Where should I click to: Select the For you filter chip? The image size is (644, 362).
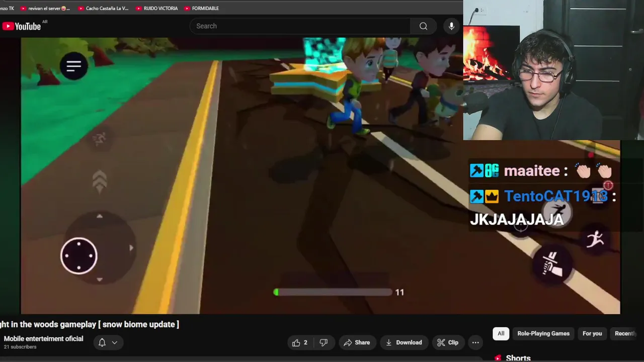[592, 333]
